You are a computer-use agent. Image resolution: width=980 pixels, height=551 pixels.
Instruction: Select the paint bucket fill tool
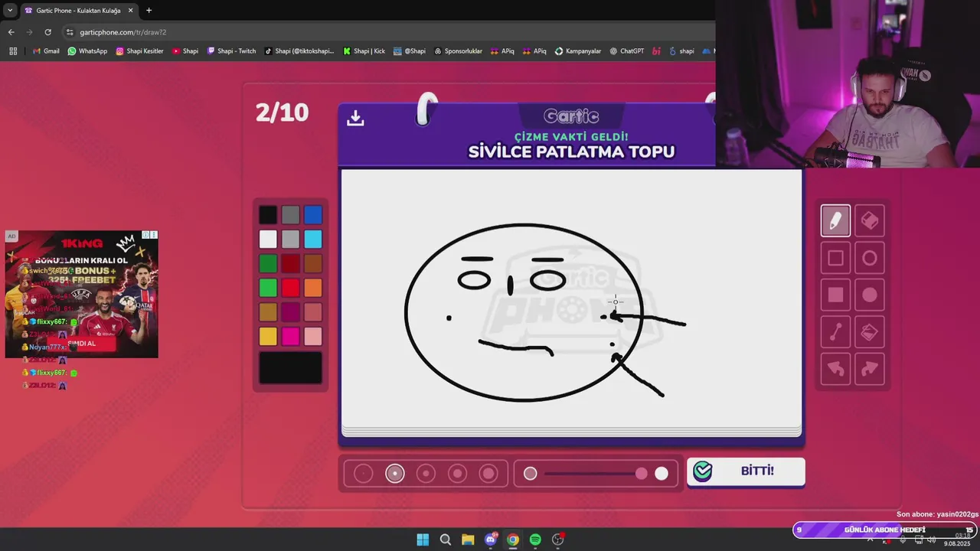[x=870, y=332]
